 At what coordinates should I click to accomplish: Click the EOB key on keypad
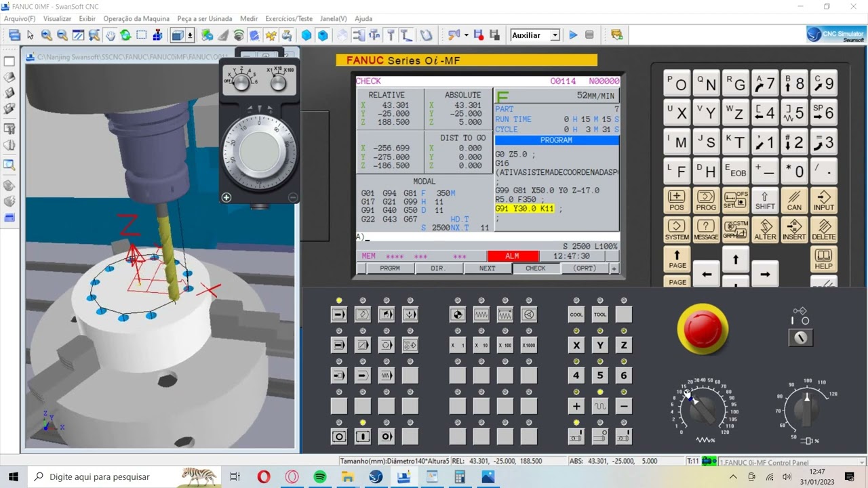tap(735, 171)
